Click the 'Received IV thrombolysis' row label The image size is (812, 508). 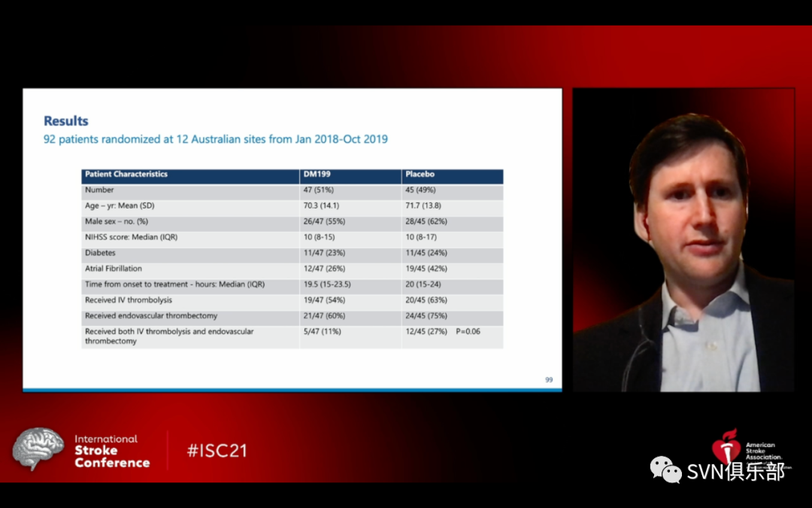129,300
